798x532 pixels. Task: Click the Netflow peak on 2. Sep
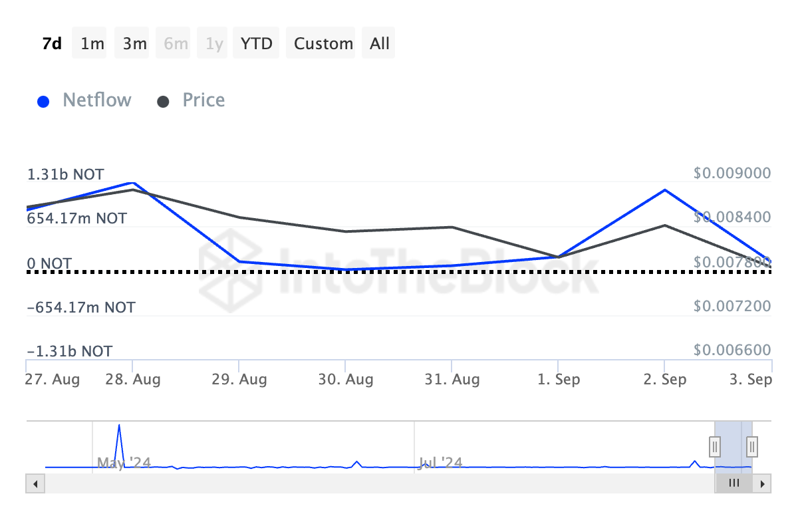664,190
